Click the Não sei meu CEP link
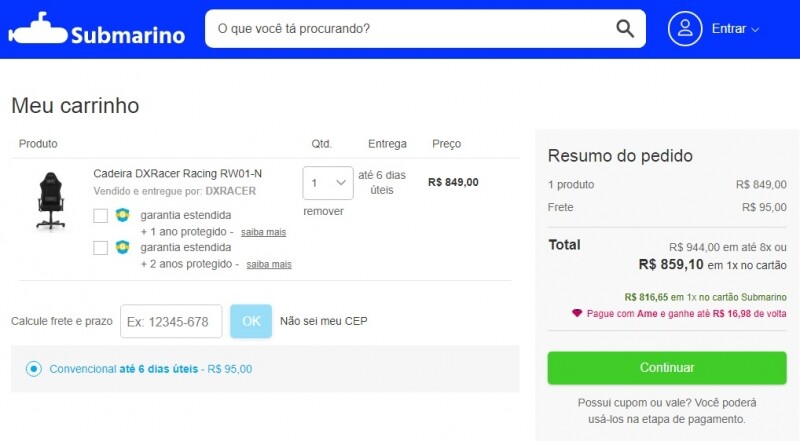The width and height of the screenshot is (800, 441). [323, 321]
